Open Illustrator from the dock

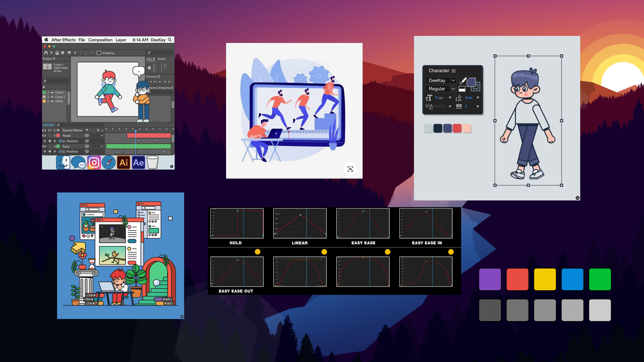click(x=123, y=163)
